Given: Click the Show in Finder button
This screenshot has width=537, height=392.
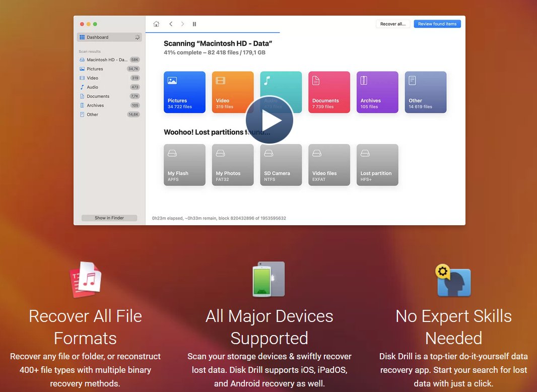Looking at the screenshot, I should coord(109,218).
